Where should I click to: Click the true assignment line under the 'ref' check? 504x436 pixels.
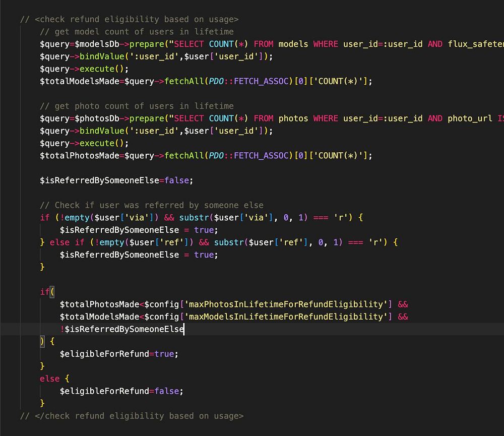(x=139, y=255)
